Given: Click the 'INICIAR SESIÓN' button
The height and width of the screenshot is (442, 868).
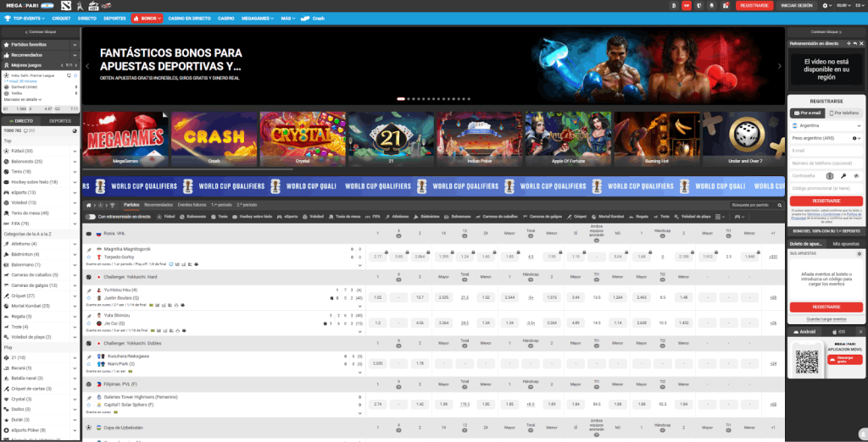Looking at the screenshot, I should coord(796,5).
